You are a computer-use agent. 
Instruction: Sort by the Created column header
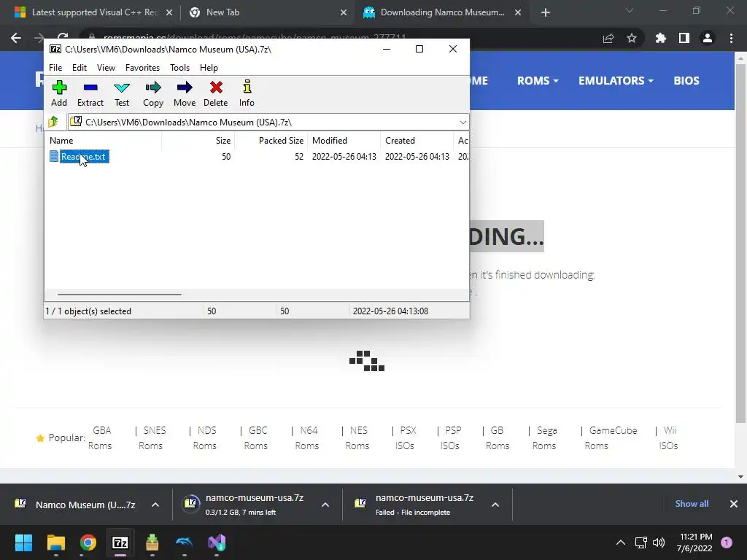(x=417, y=141)
